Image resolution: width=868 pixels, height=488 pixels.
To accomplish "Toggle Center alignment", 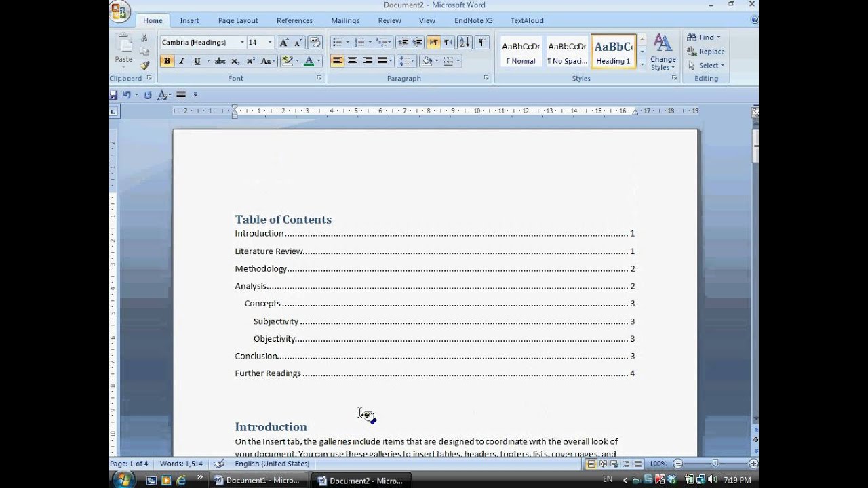I will pos(352,61).
